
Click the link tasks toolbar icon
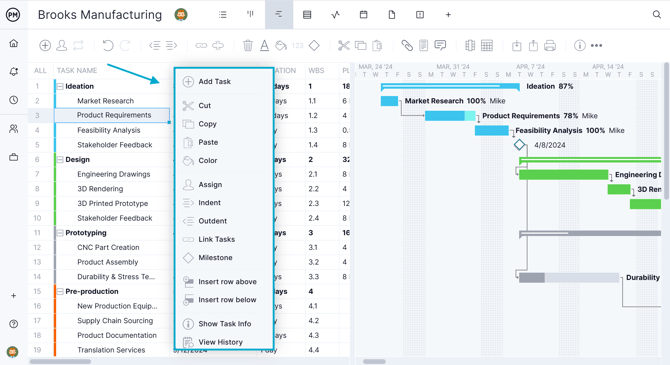coord(201,45)
